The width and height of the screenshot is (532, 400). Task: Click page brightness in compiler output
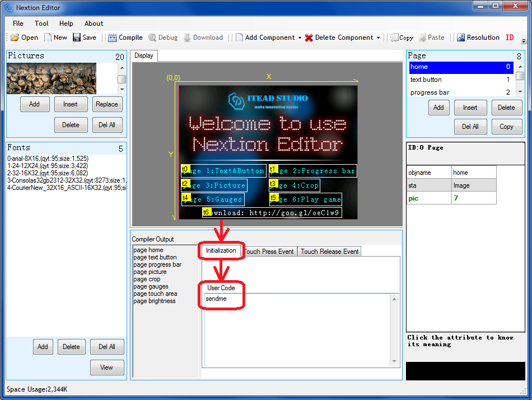click(x=155, y=301)
